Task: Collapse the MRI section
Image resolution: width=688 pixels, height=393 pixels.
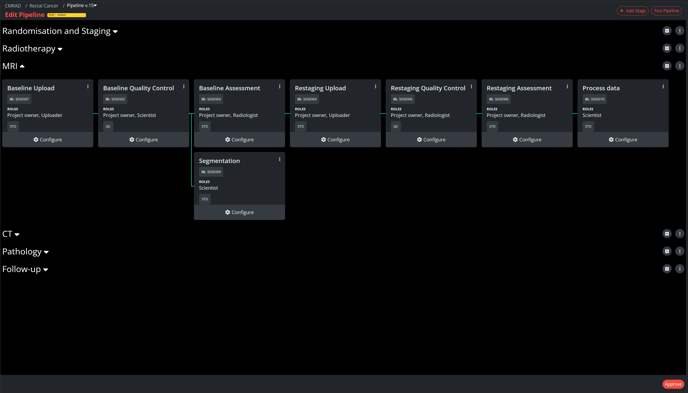Action: (13, 66)
